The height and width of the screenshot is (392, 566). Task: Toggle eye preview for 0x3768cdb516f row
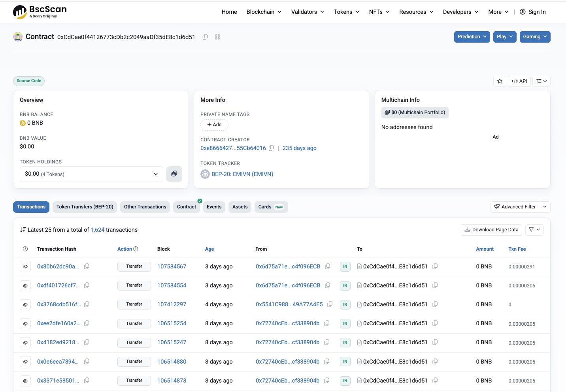[x=25, y=305]
